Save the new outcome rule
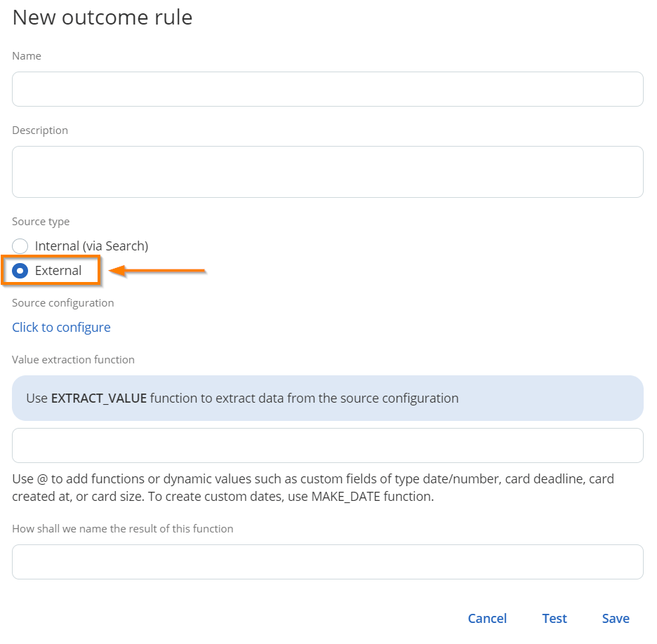Viewport: 657px width, 644px height. 615,618
